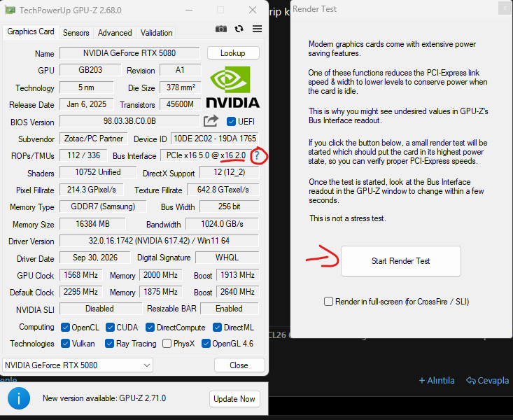Click the Boost field 2640 MHz

point(237,292)
